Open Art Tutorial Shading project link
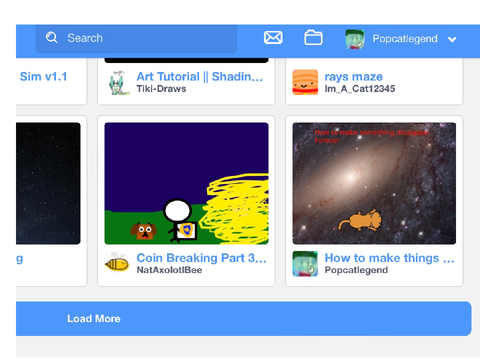The width and height of the screenshot is (480, 360). coord(200,76)
